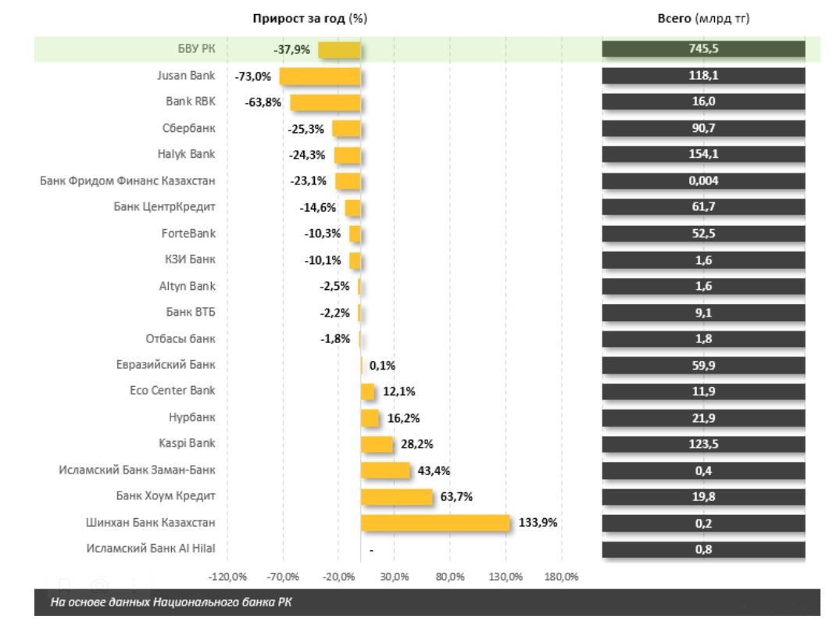840x633 pixels.
Task: Select the Исламский Банк Al Hilal label
Action: pyautogui.click(x=151, y=549)
